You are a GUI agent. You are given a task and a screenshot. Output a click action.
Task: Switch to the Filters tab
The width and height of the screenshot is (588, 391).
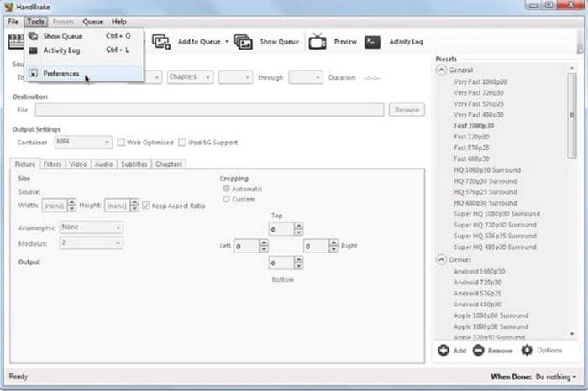(x=52, y=164)
